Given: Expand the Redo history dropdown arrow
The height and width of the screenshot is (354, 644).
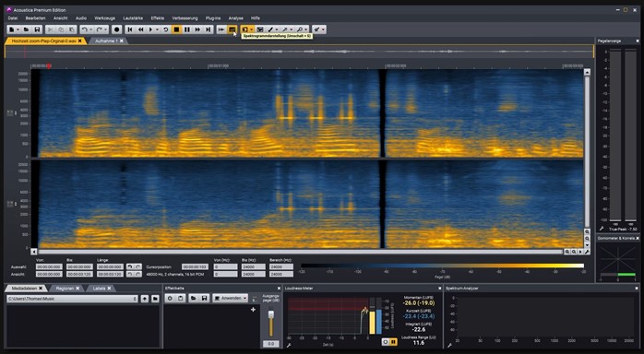Looking at the screenshot, I should 105,29.
